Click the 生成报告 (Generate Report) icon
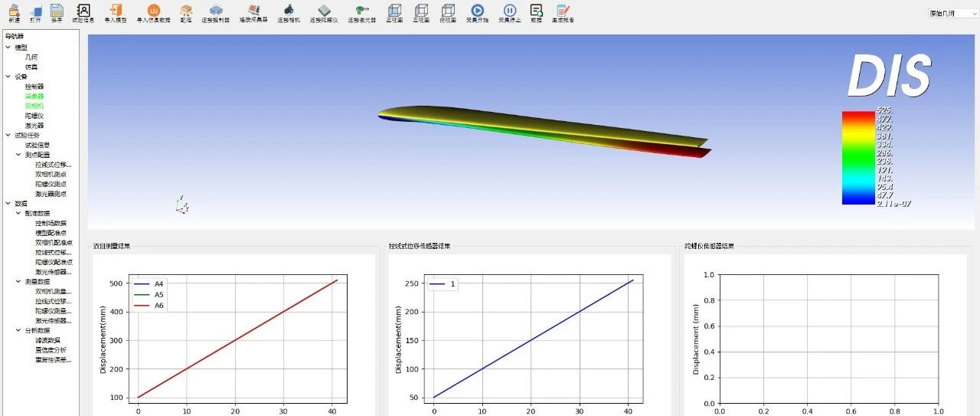The height and width of the screenshot is (416, 980). coord(563,12)
